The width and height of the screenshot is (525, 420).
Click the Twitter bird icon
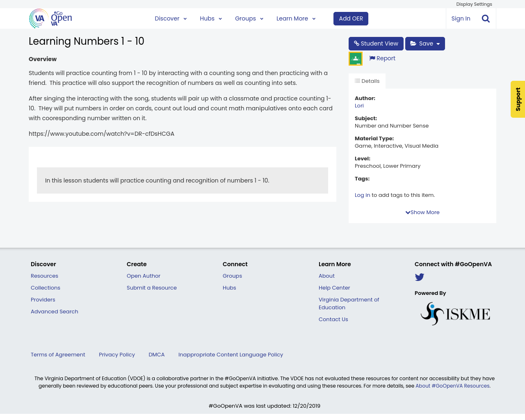[x=419, y=277]
